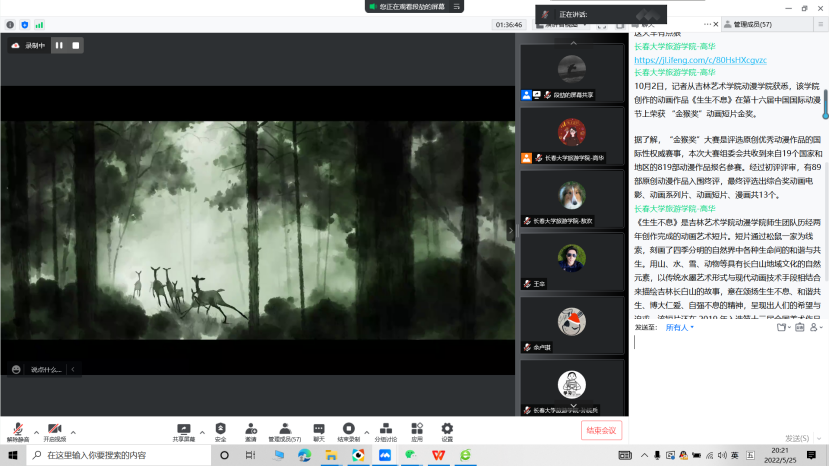Click the chat file-send folder icon
The image size is (829, 466).
tap(783, 327)
